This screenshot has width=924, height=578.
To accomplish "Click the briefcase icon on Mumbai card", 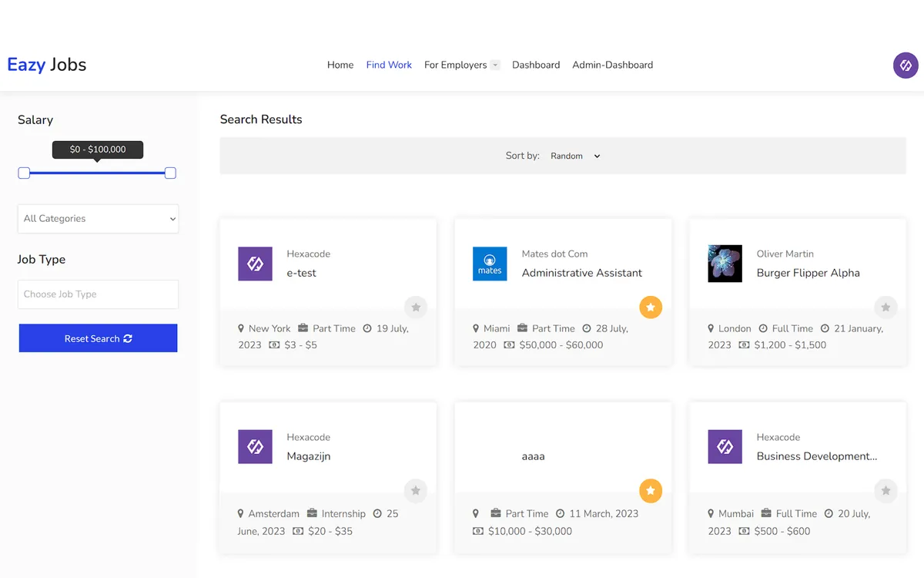I will (x=766, y=514).
